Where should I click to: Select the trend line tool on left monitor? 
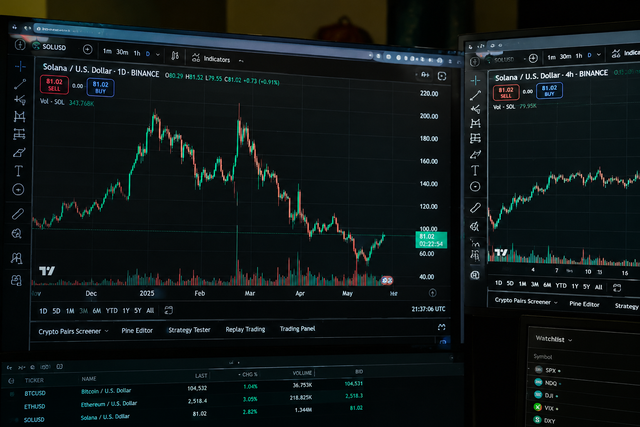[20, 84]
